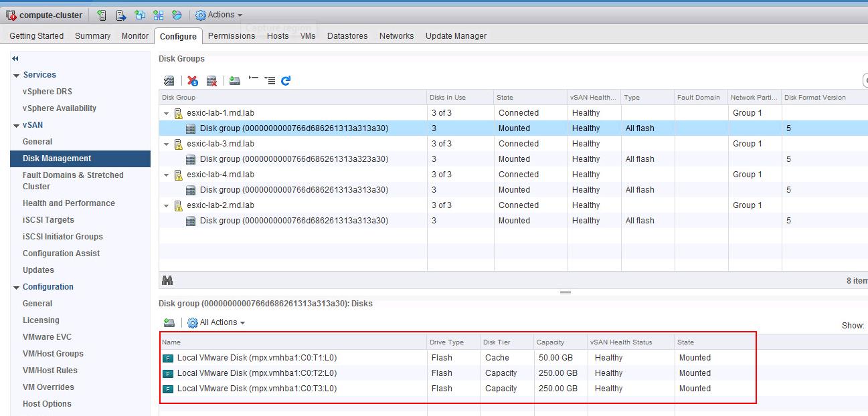Click the collapse all rows icon
The image size is (868, 416).
click(x=253, y=80)
